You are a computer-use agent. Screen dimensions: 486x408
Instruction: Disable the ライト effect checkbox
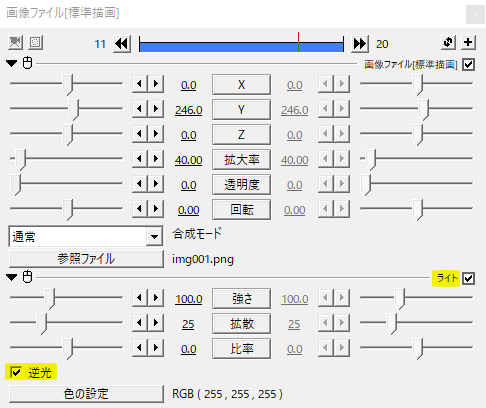tap(468, 278)
